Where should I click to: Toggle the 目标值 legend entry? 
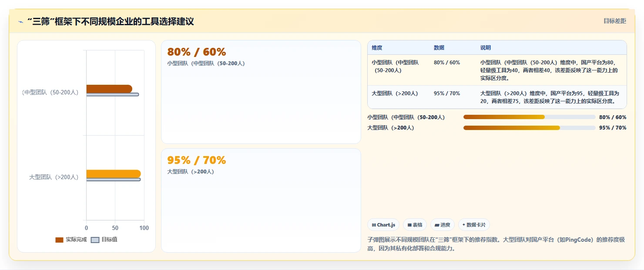tap(104, 240)
